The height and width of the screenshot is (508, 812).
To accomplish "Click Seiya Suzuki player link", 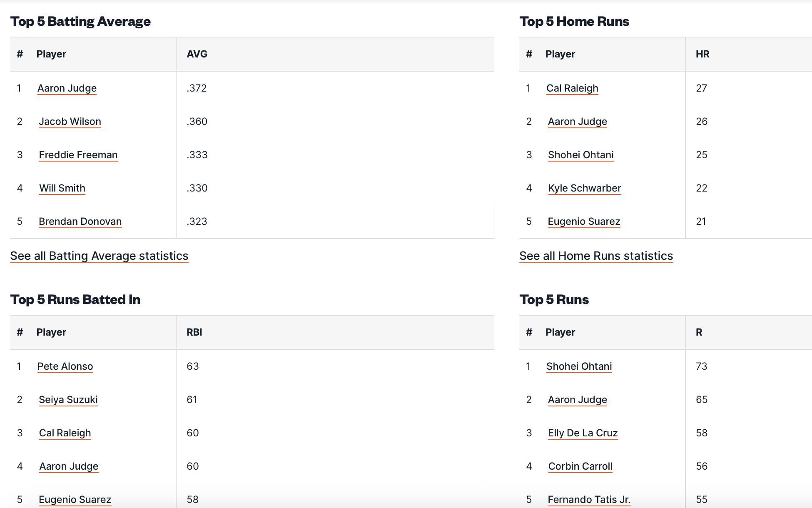I will point(68,400).
